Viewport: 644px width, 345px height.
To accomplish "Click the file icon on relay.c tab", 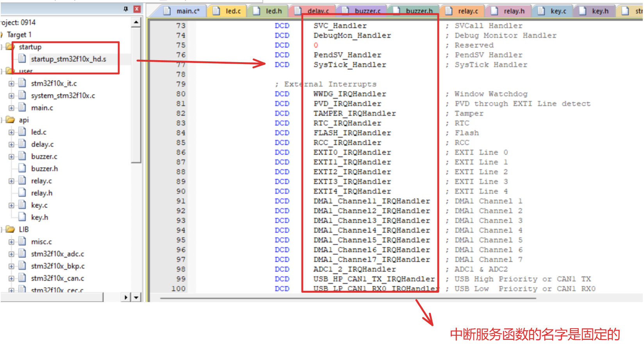I will point(449,11).
